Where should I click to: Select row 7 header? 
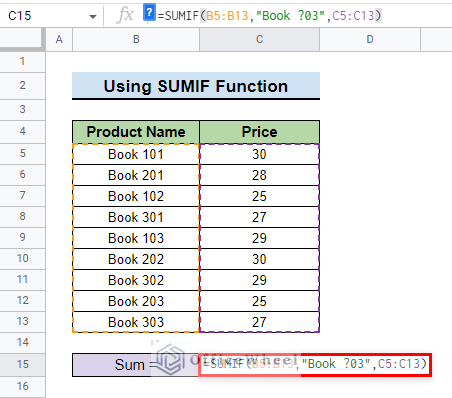click(x=22, y=196)
